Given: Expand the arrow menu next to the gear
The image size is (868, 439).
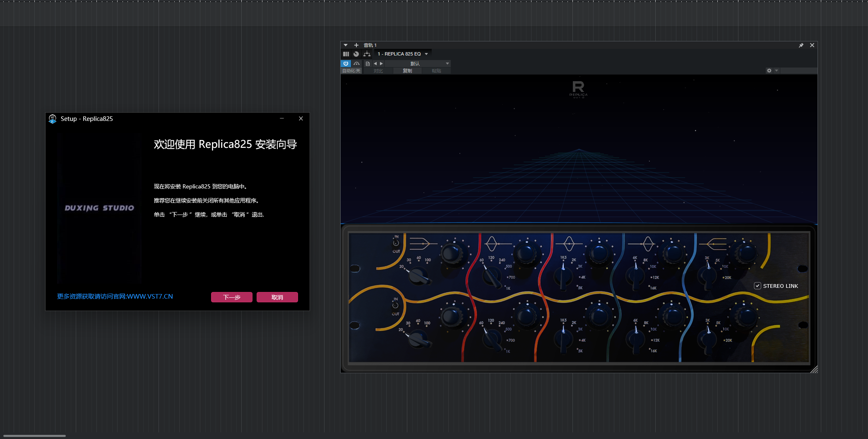Looking at the screenshot, I should [777, 71].
